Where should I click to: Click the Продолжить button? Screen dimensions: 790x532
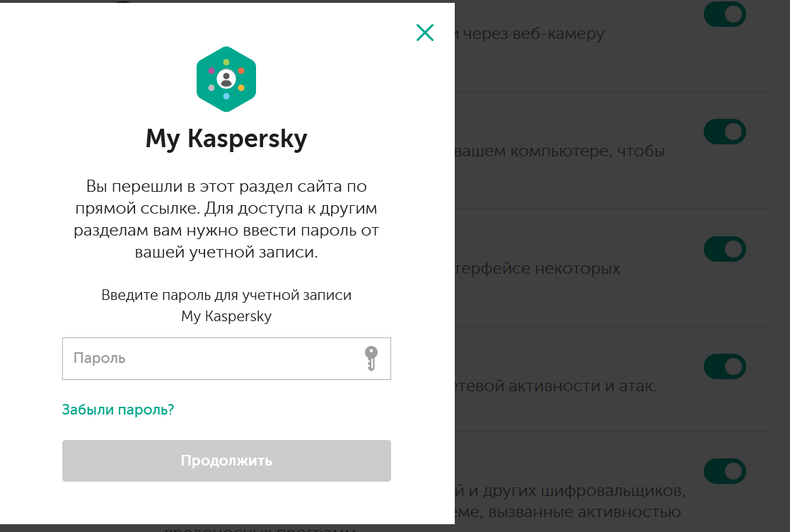226,461
